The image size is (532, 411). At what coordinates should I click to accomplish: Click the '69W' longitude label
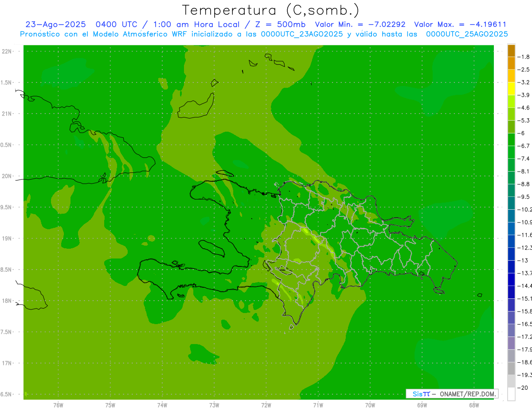(422, 405)
